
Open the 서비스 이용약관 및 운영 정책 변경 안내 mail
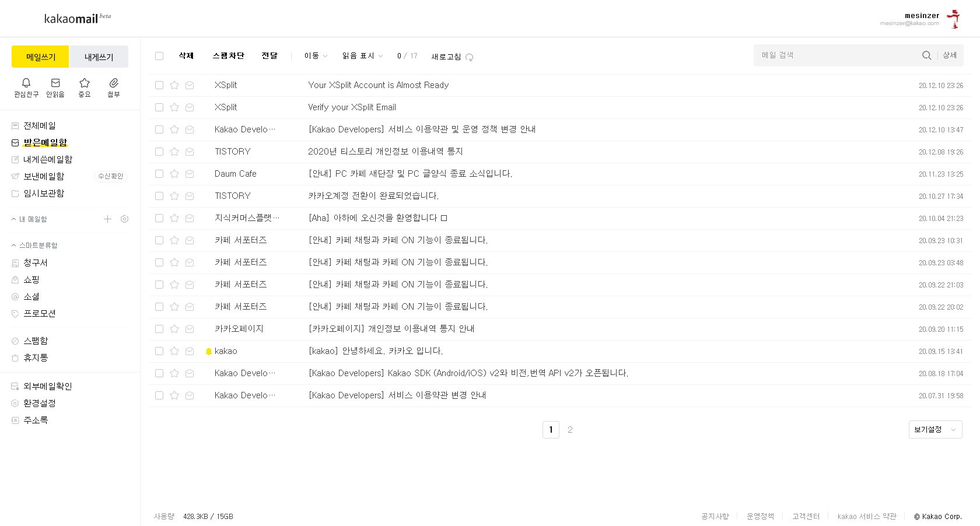pos(422,129)
